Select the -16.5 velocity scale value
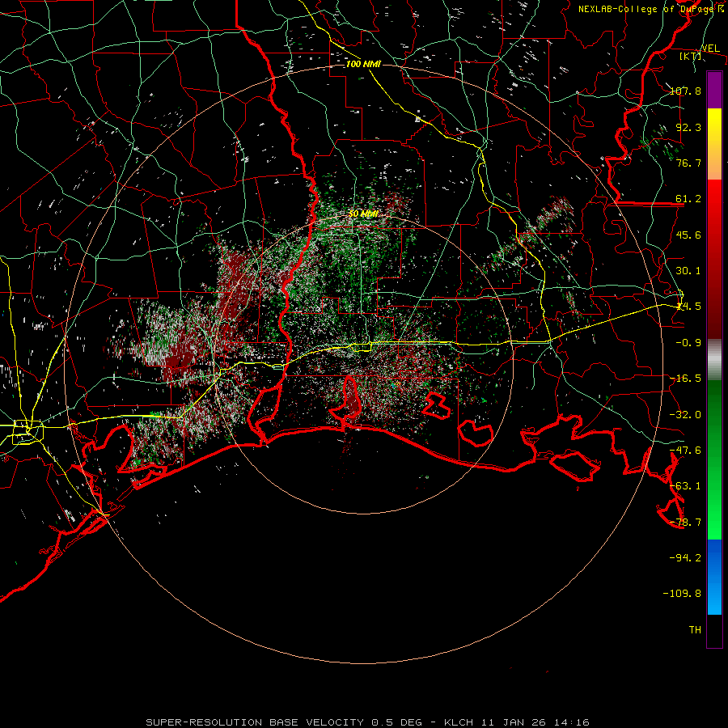 click(x=685, y=379)
